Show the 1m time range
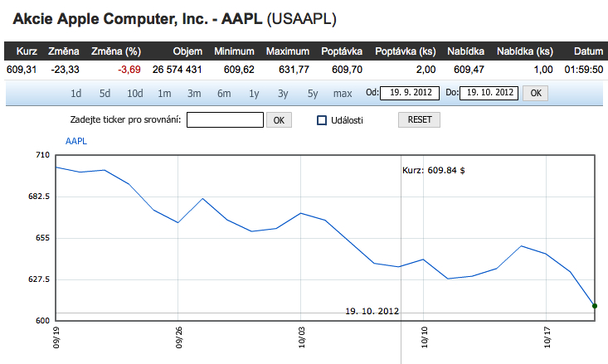Image resolution: width=608 pixels, height=364 pixels. click(164, 93)
